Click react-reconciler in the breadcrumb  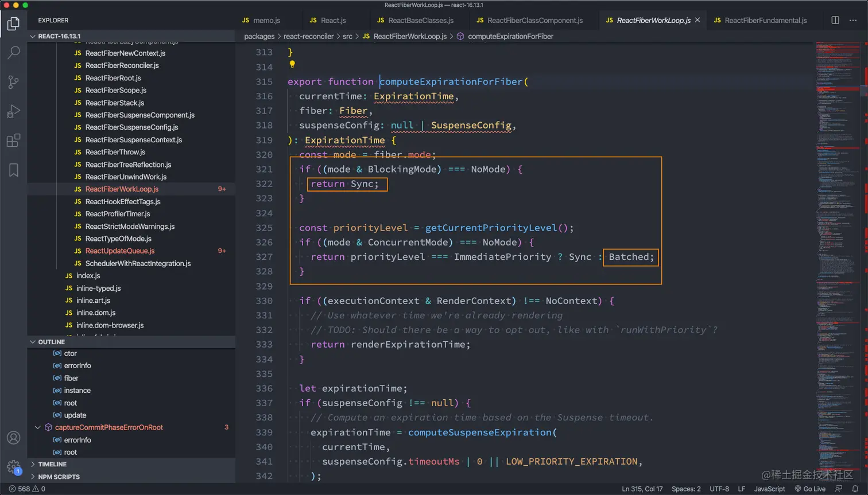click(308, 36)
